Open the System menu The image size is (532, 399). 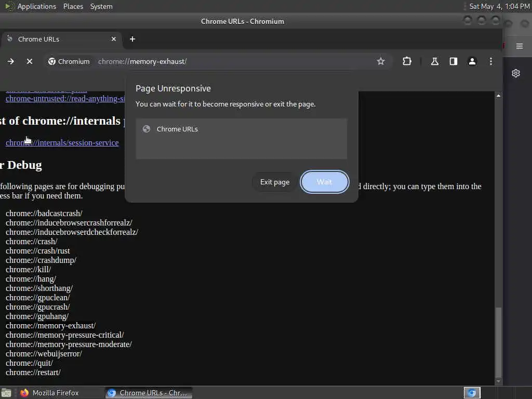pos(101,6)
